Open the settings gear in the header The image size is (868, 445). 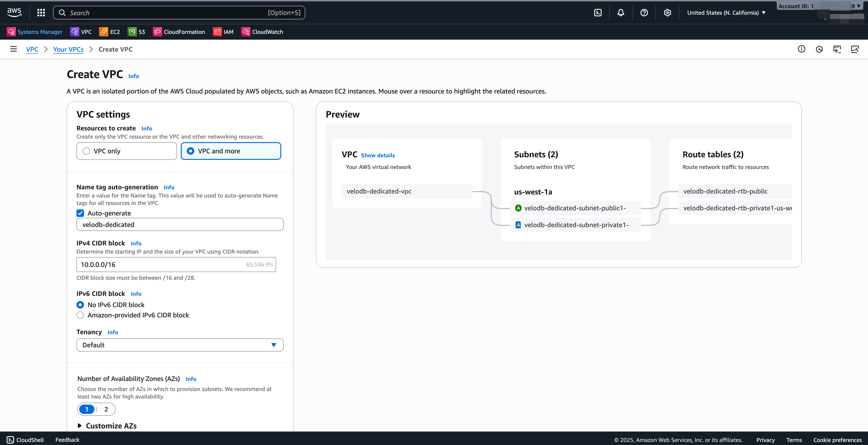668,12
